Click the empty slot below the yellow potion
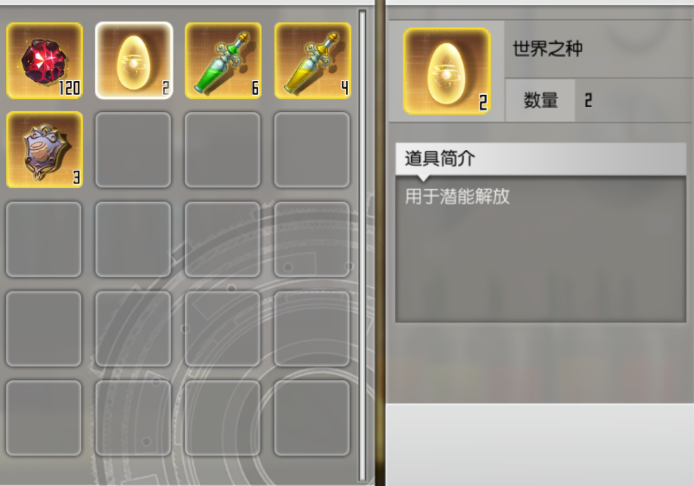This screenshot has width=694, height=486. coord(312,150)
